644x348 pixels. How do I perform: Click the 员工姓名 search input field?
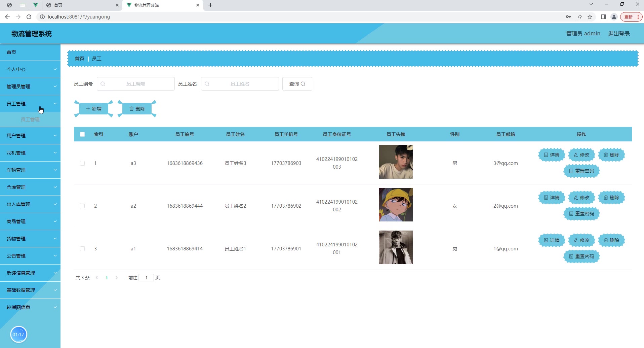pyautogui.click(x=240, y=84)
